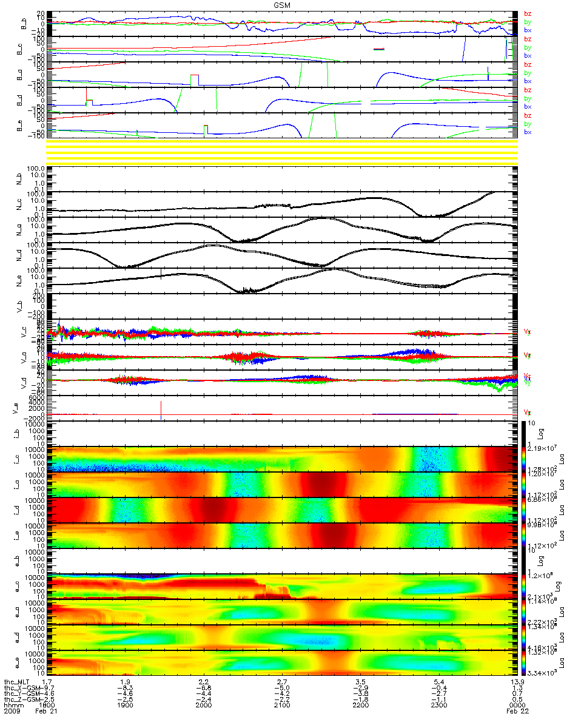Click the tall spike in the V_e panel

(x=161, y=409)
